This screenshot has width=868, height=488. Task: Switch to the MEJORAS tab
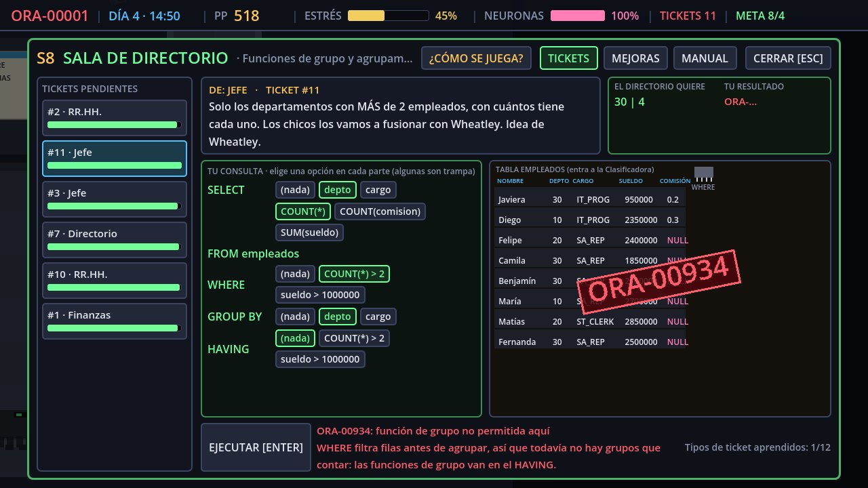[x=635, y=58]
